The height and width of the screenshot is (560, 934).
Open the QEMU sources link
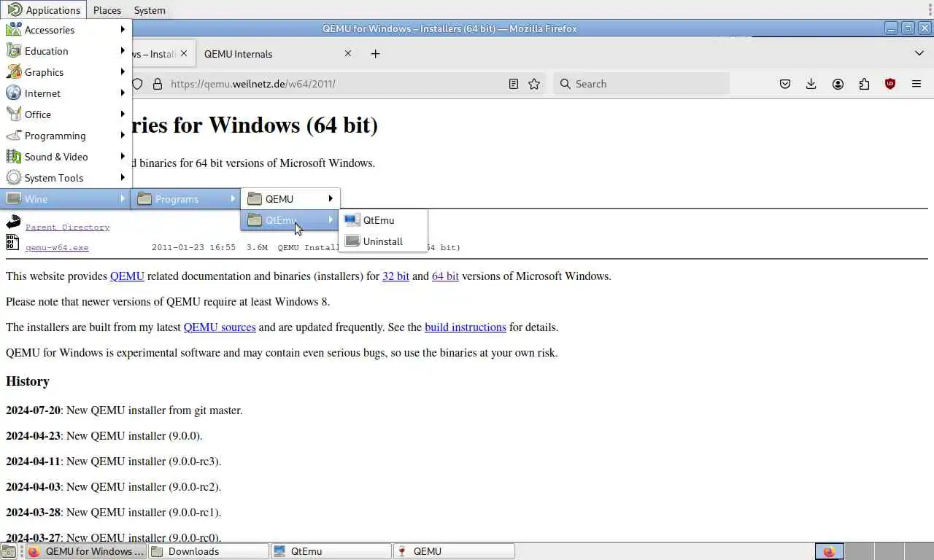[x=220, y=327]
